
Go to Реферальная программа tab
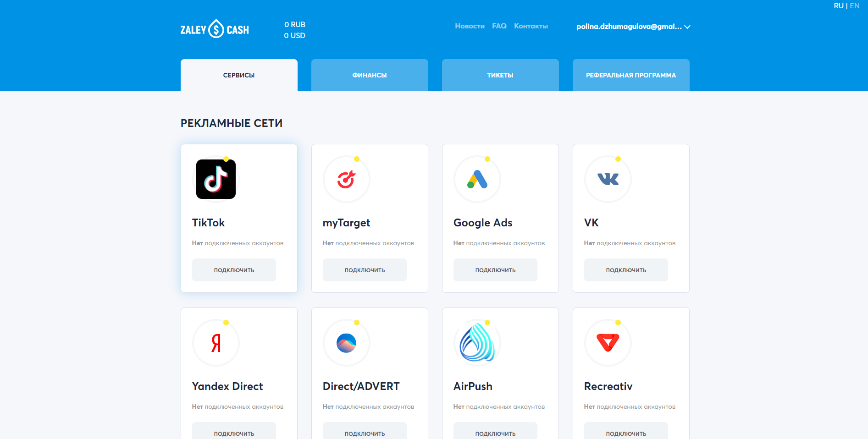coord(631,75)
